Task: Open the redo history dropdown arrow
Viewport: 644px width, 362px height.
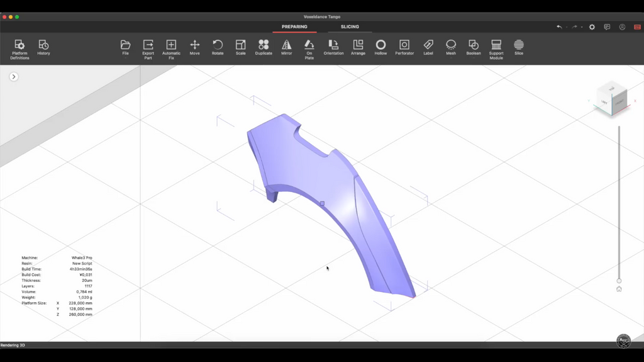Action: 582,27
